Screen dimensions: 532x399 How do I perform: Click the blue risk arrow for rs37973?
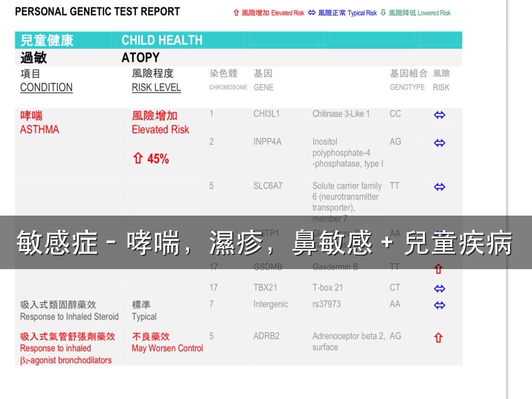pos(440,305)
